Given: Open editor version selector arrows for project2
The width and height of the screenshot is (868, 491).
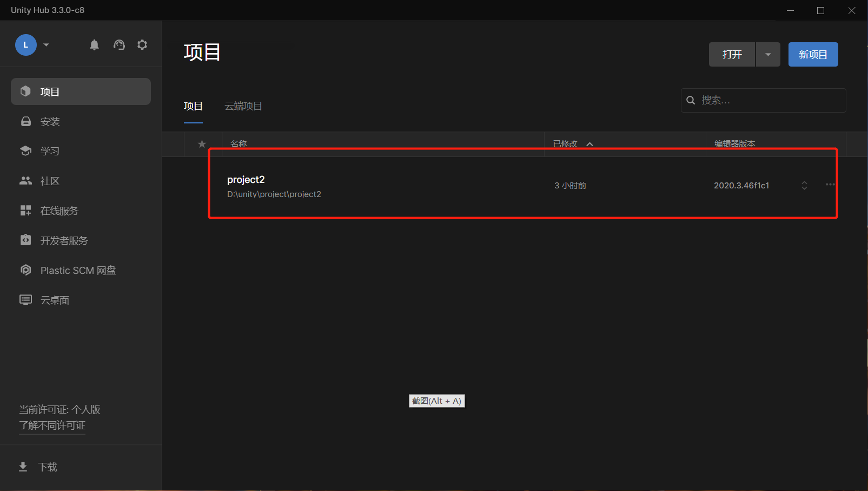Looking at the screenshot, I should pyautogui.click(x=804, y=186).
